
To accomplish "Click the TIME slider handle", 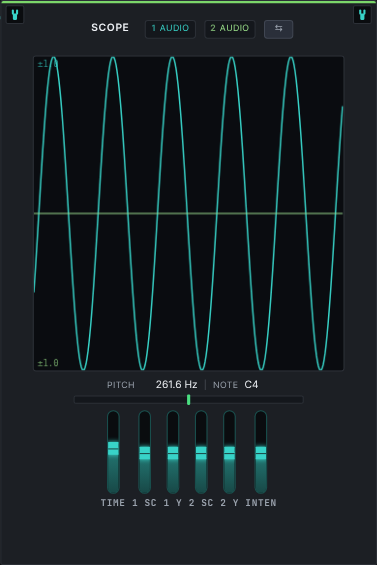I will coord(113,448).
